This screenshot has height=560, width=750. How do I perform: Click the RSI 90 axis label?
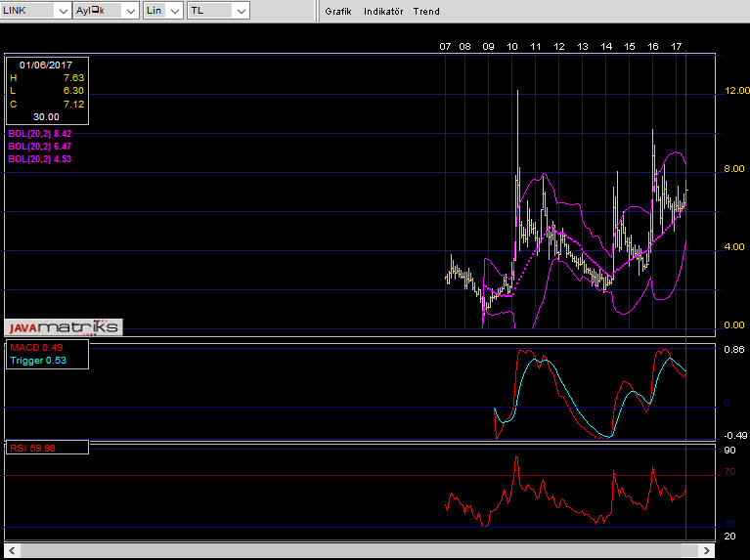pos(729,450)
